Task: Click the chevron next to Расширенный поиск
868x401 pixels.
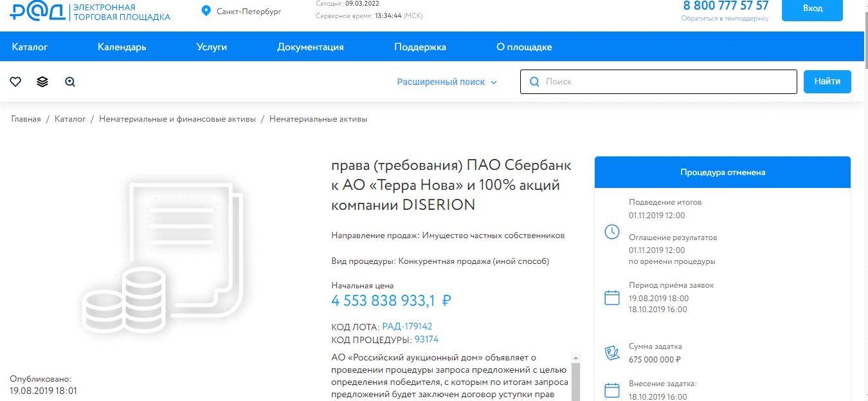Action: [494, 82]
